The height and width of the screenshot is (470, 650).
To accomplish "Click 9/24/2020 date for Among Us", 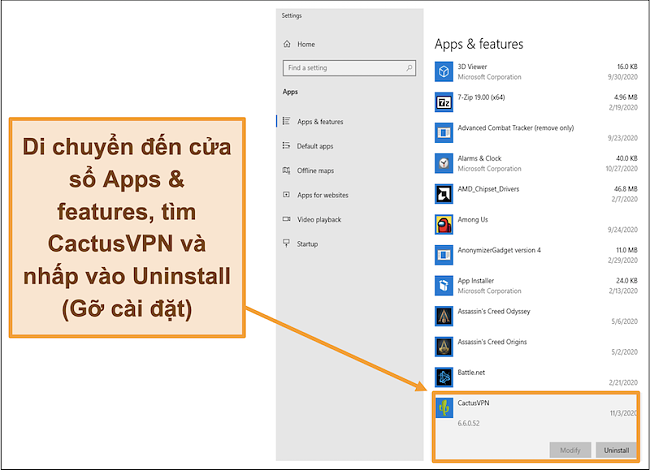I will [x=623, y=230].
